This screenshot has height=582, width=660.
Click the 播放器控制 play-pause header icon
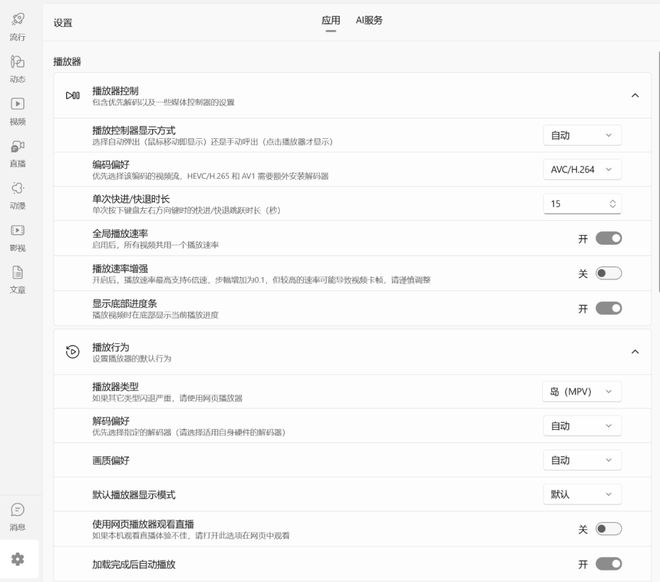72,96
